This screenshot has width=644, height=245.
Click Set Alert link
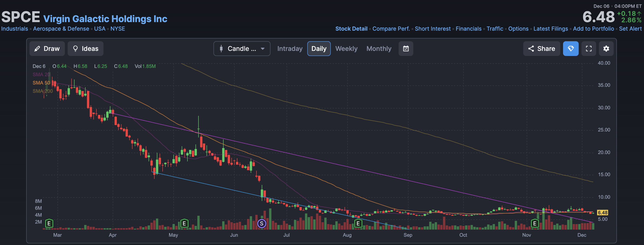coord(630,29)
